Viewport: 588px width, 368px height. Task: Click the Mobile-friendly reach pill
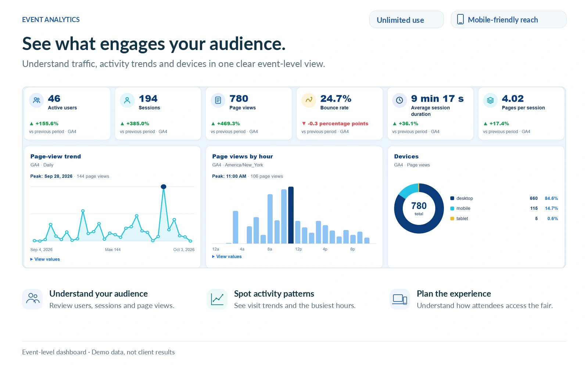[x=509, y=20]
